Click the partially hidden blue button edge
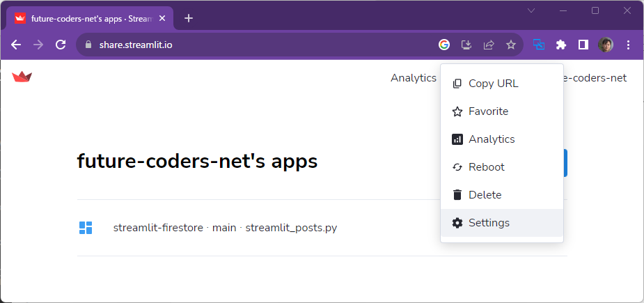644x303 pixels. (x=565, y=163)
